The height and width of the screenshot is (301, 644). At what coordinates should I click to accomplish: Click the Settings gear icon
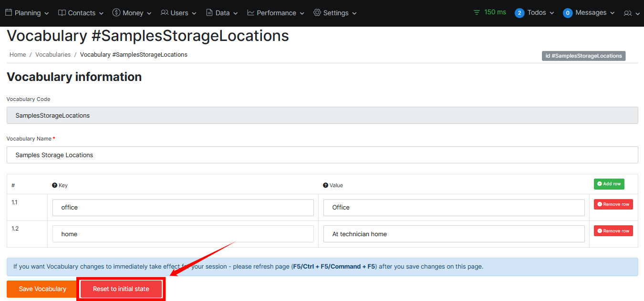[317, 13]
